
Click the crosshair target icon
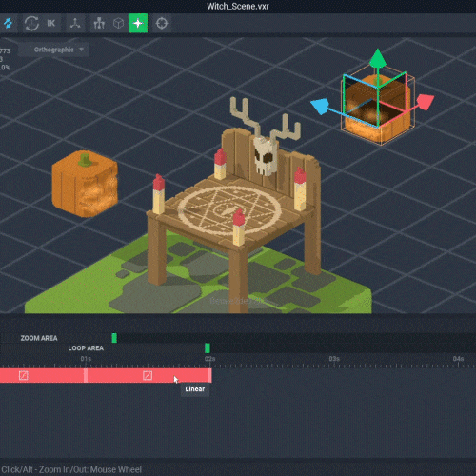[x=162, y=23]
